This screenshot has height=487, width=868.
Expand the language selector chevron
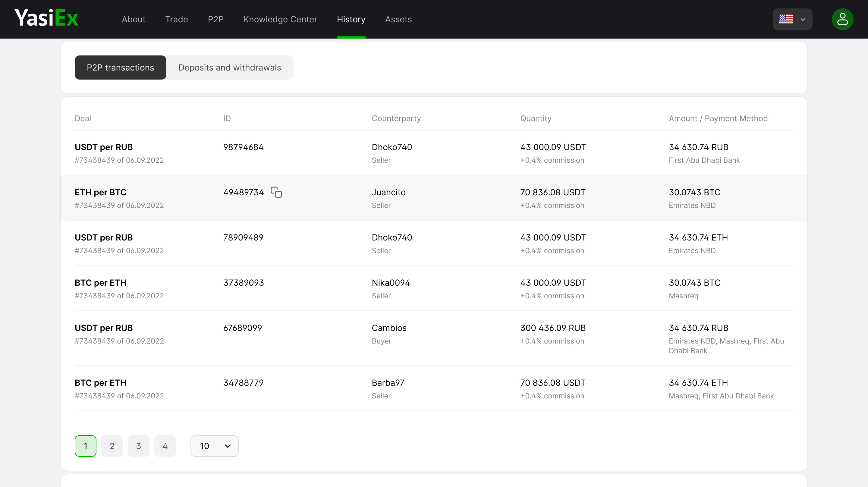(x=803, y=20)
